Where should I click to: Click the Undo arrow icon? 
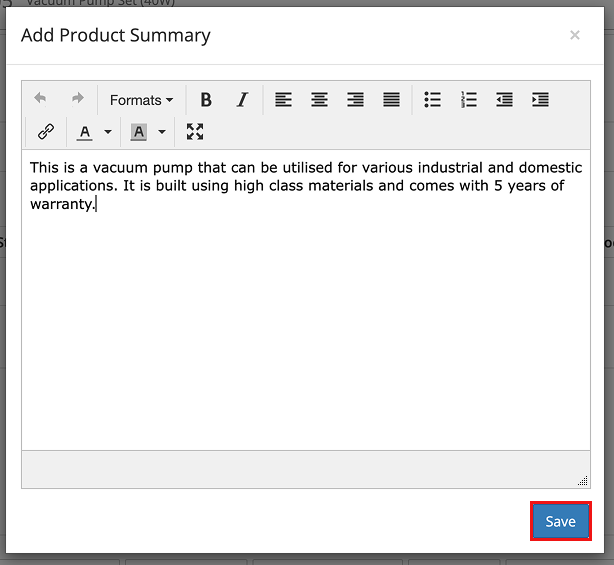(x=41, y=99)
